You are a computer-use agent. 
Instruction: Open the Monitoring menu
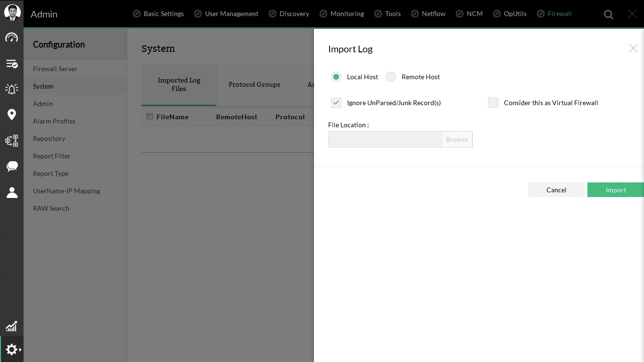(347, 14)
